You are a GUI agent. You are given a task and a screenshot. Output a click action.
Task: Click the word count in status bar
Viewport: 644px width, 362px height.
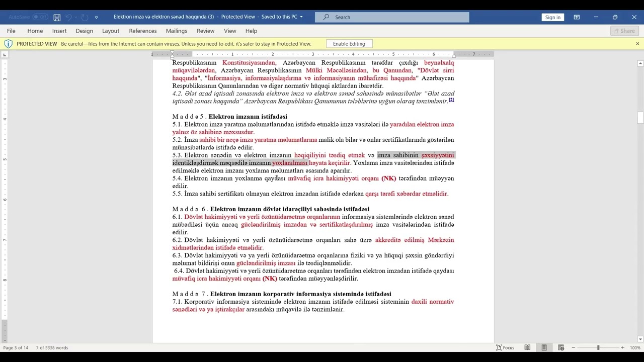point(52,347)
